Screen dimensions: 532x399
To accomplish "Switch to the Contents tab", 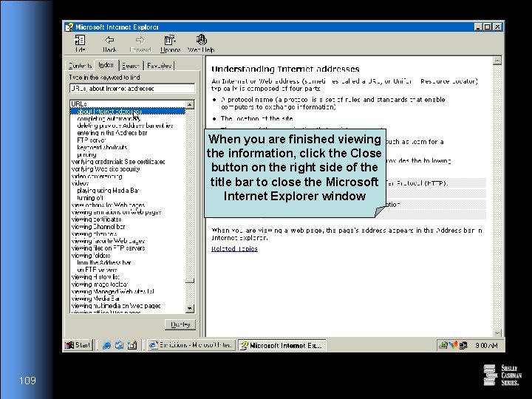I will pos(80,66).
